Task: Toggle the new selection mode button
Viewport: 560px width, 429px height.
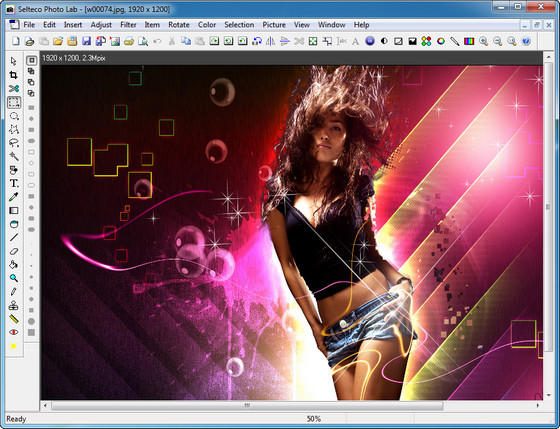Action: coord(31,60)
